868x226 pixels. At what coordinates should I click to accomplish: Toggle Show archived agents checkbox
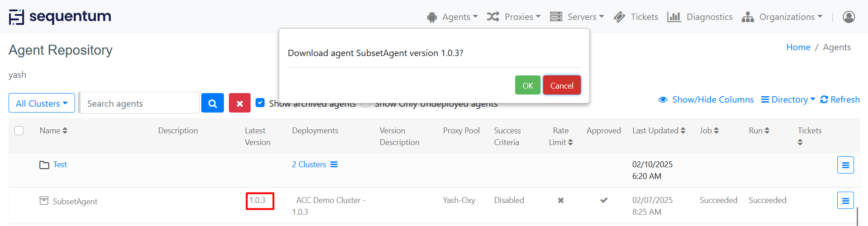pos(260,103)
